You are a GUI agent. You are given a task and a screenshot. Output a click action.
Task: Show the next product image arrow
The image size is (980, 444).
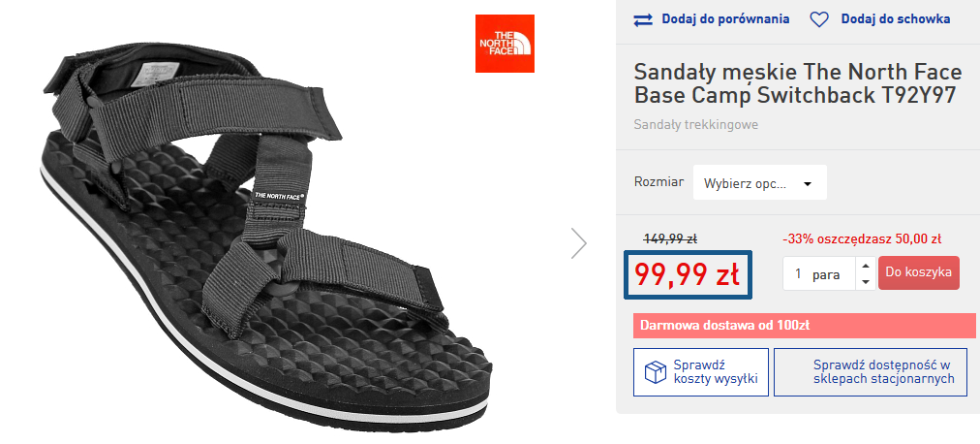[578, 243]
